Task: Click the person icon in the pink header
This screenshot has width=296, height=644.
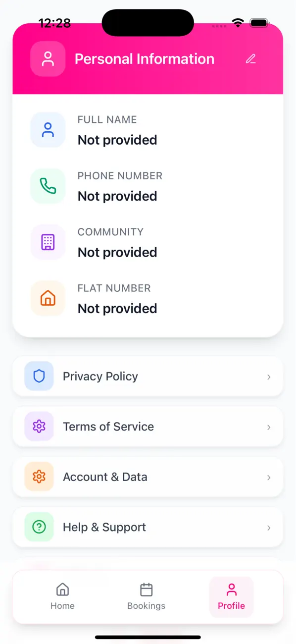Action: coord(48,58)
